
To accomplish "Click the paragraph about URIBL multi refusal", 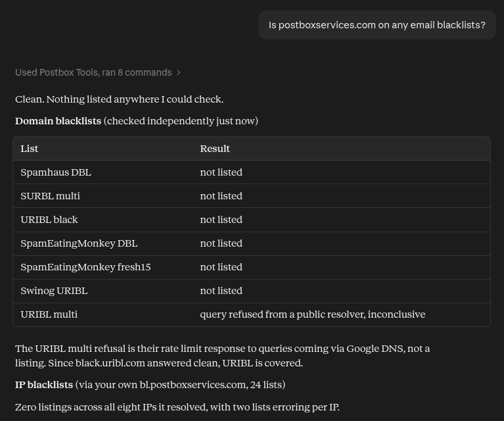I will click(222, 356).
